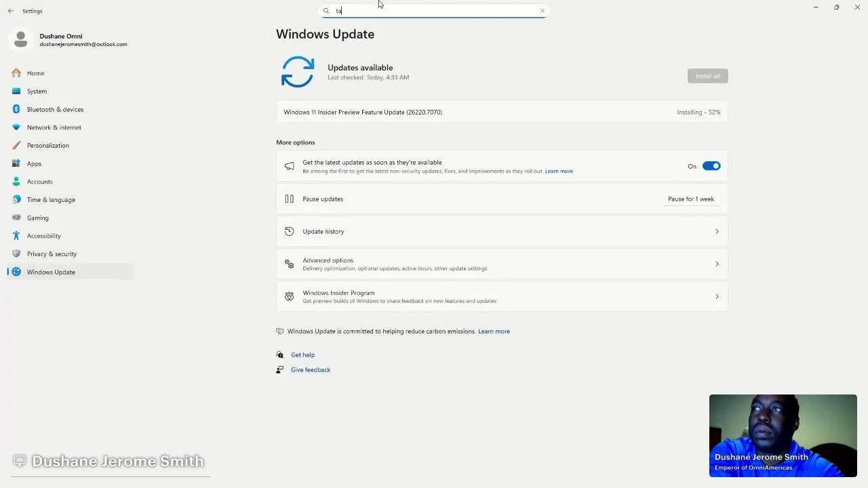Click the Network & internet icon
The image size is (868, 488).
pyautogui.click(x=16, y=127)
